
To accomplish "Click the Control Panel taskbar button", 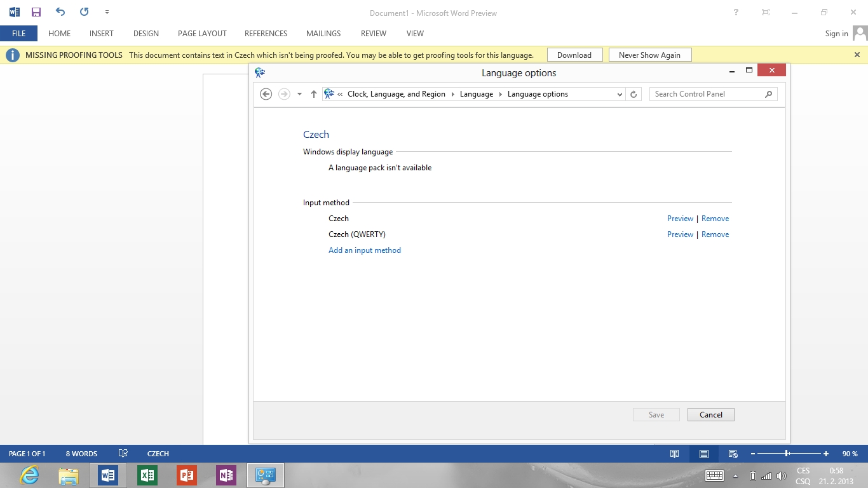I will point(265,475).
